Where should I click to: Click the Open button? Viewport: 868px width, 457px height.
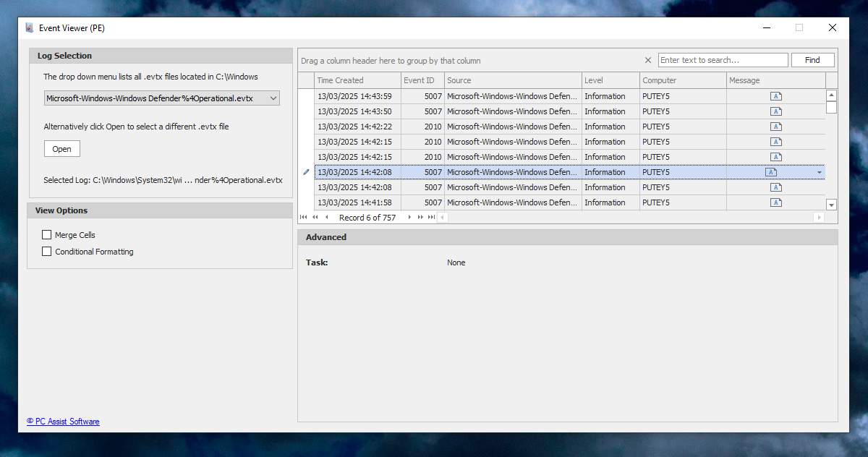point(62,149)
